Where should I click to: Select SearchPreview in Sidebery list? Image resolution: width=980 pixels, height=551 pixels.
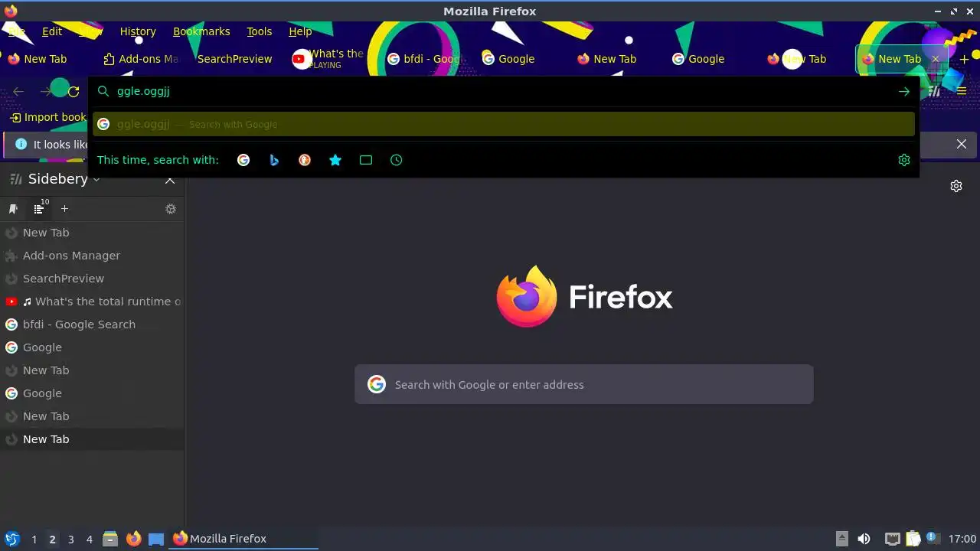click(92, 279)
